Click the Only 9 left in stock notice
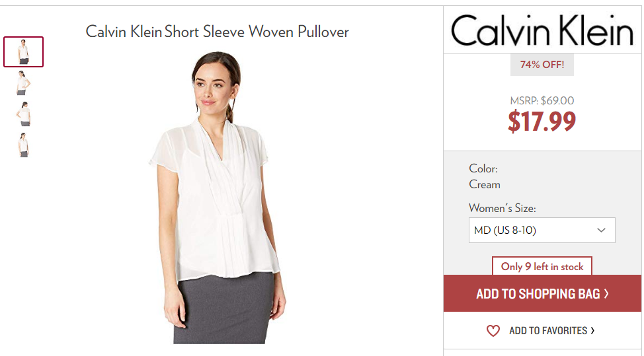 pos(542,266)
